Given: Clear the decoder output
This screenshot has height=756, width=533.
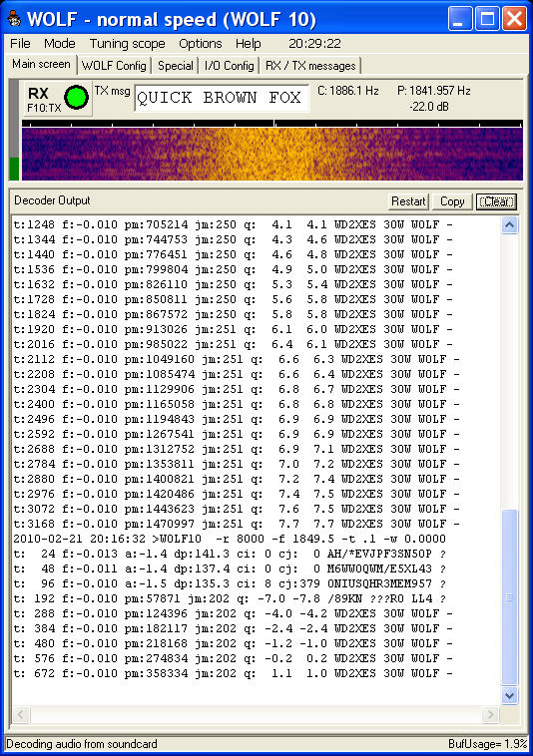Looking at the screenshot, I should (496, 201).
